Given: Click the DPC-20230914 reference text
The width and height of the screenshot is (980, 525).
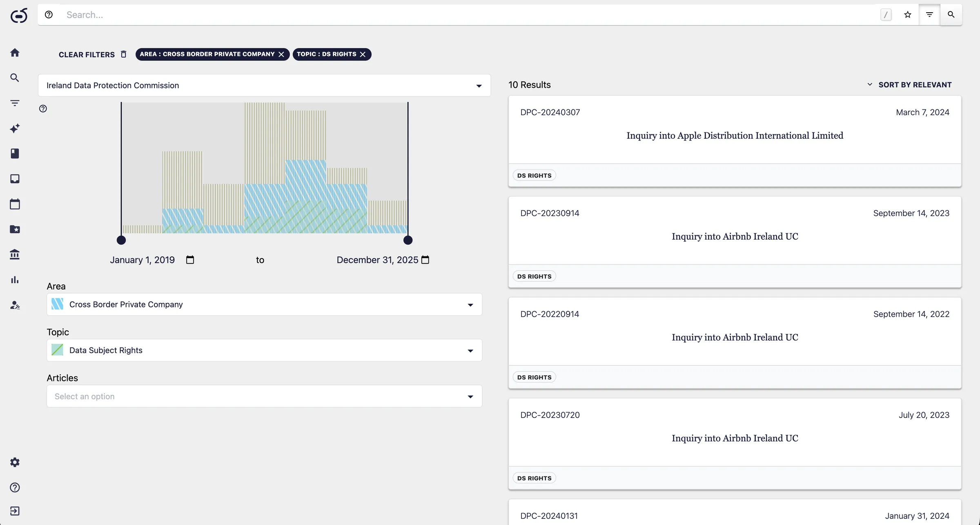Looking at the screenshot, I should pyautogui.click(x=550, y=213).
